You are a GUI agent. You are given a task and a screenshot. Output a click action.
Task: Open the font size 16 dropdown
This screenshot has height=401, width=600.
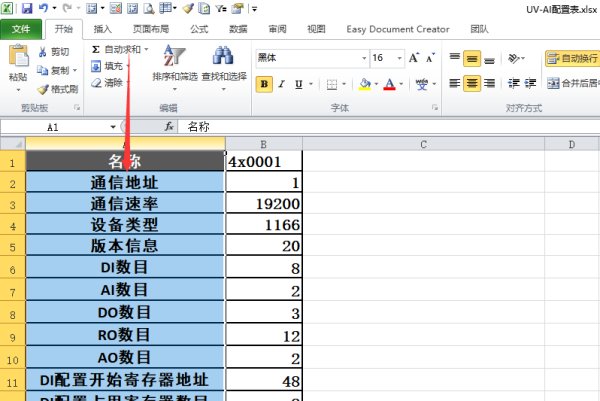click(399, 58)
